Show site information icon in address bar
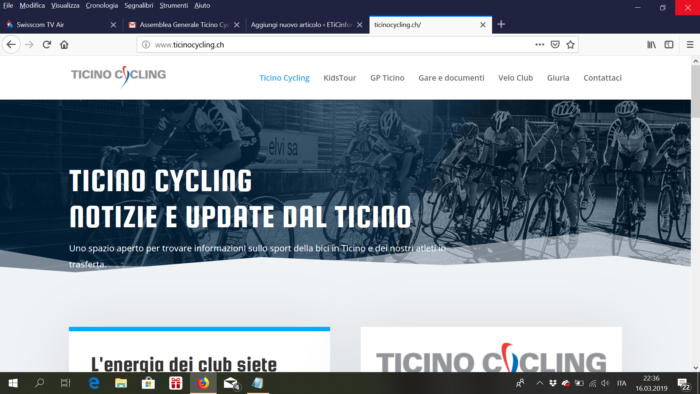 pyautogui.click(x=146, y=45)
